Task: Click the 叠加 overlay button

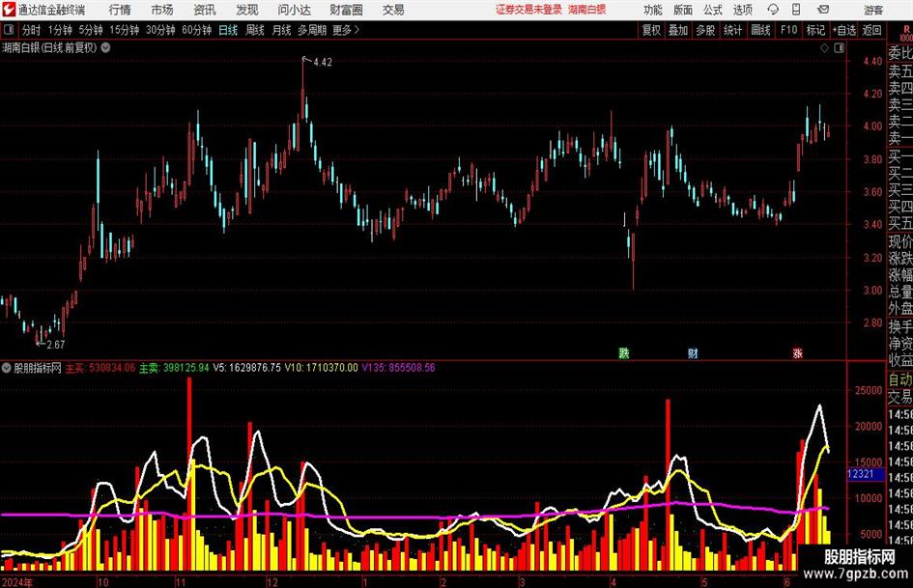Action: pos(678,30)
